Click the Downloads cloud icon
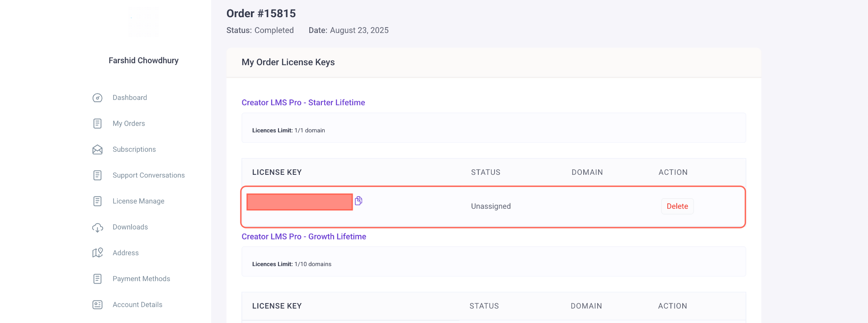Viewport: 868px width, 323px height. (x=97, y=227)
